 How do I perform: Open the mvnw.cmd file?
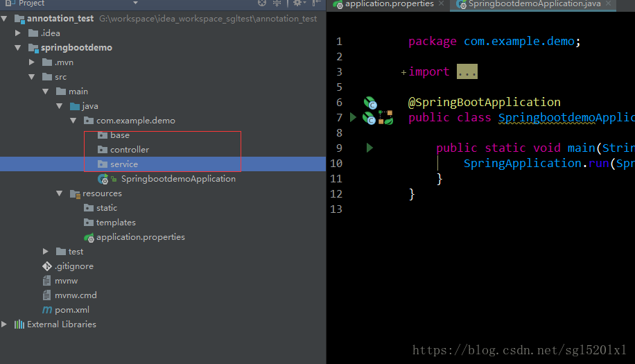[x=76, y=295]
